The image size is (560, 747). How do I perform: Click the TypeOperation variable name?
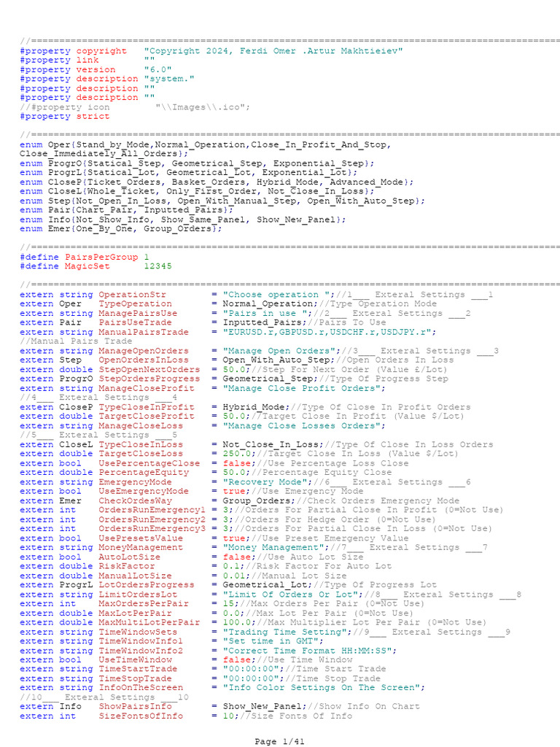click(135, 304)
